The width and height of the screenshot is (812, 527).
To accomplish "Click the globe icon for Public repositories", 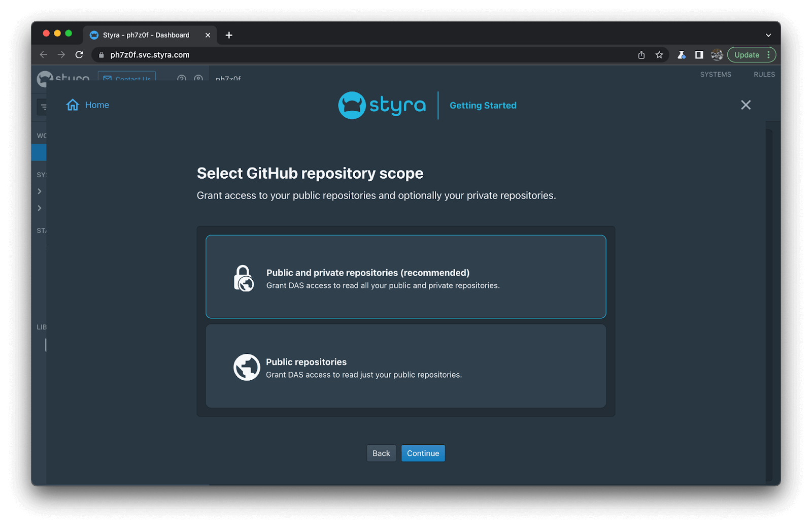I will [247, 367].
